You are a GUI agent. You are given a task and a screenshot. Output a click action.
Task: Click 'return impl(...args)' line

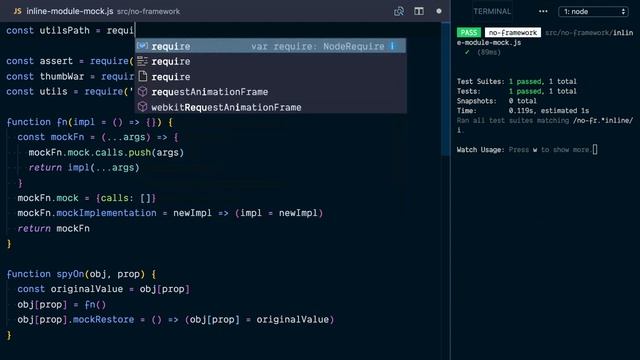84,168
